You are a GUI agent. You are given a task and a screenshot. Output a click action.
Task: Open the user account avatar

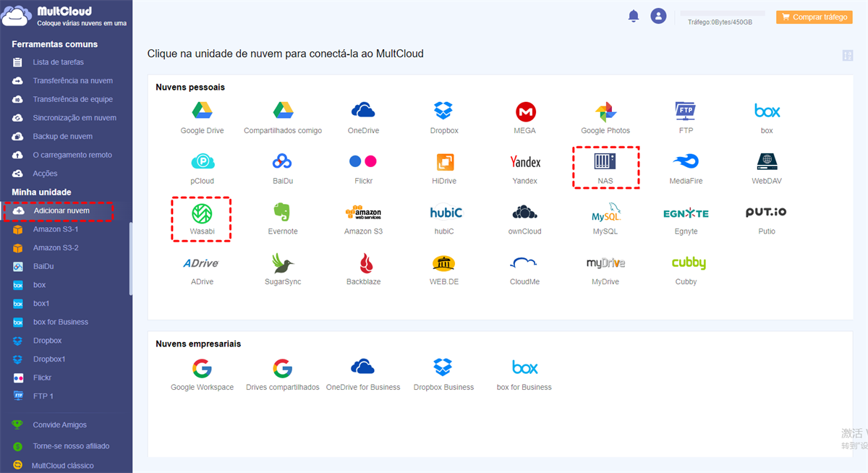coord(658,16)
